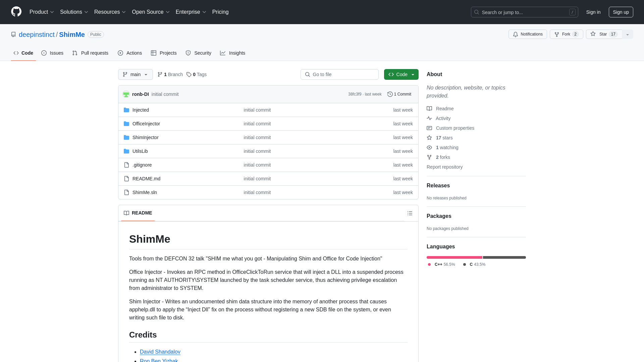
Task: Select the Projects tab
Action: [164, 53]
